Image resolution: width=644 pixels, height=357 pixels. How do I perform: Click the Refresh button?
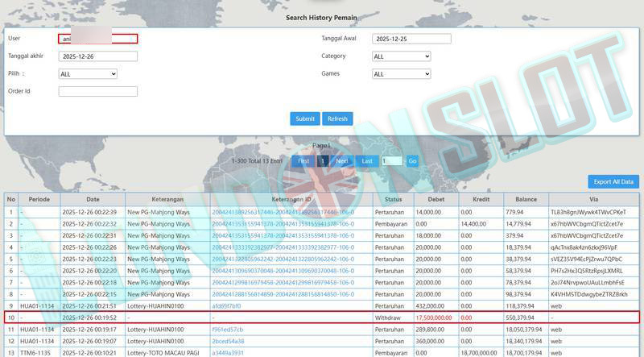click(337, 118)
